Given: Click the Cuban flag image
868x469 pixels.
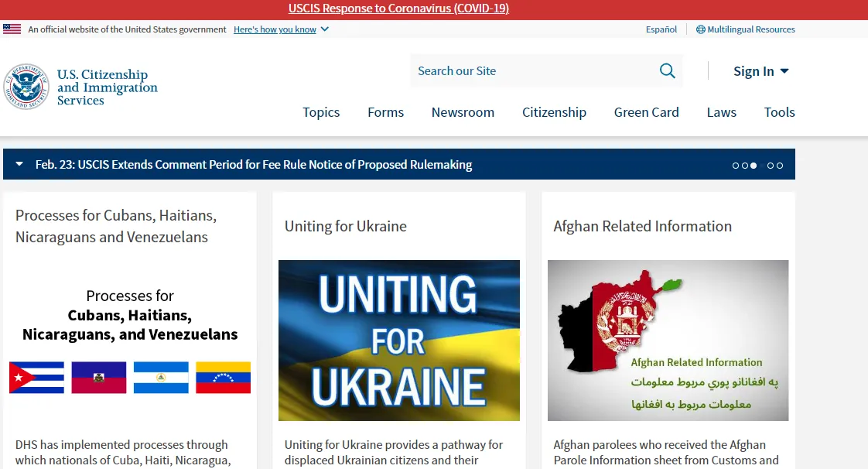Looking at the screenshot, I should pos(36,378).
